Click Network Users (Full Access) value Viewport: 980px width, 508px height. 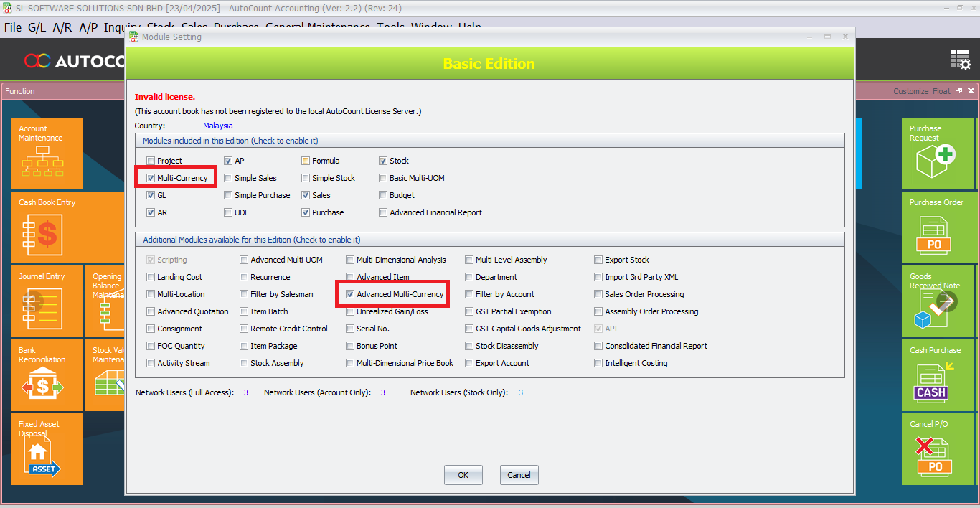(246, 392)
